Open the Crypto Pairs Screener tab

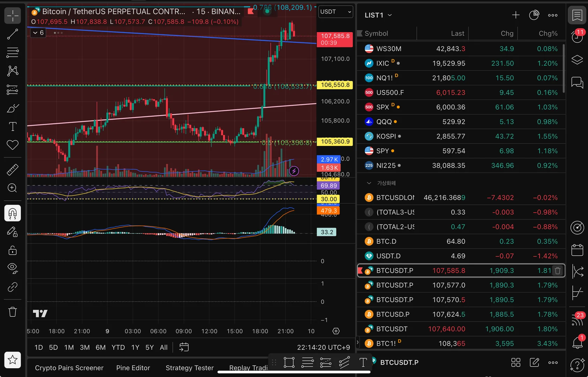69,368
